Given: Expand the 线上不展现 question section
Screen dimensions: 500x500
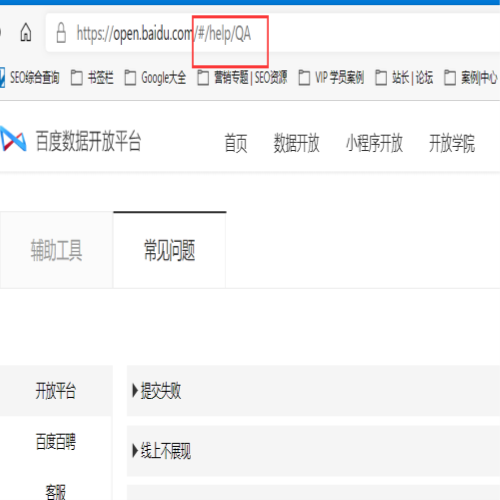Looking at the screenshot, I should click(313, 451).
